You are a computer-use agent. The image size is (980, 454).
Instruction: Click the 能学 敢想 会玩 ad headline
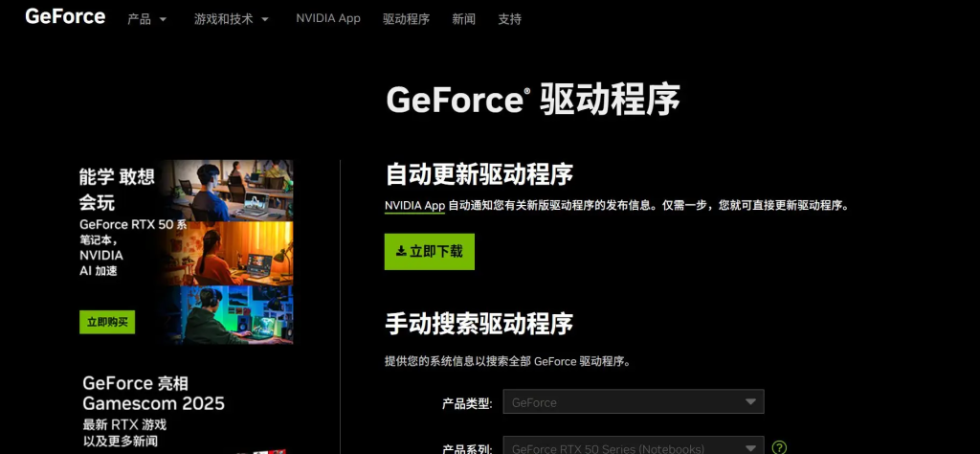(x=117, y=189)
